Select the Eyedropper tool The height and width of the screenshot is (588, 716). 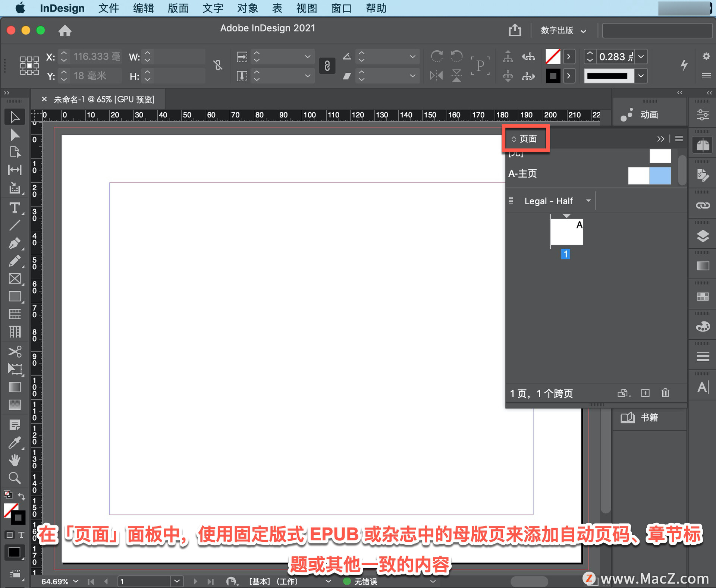click(x=15, y=443)
